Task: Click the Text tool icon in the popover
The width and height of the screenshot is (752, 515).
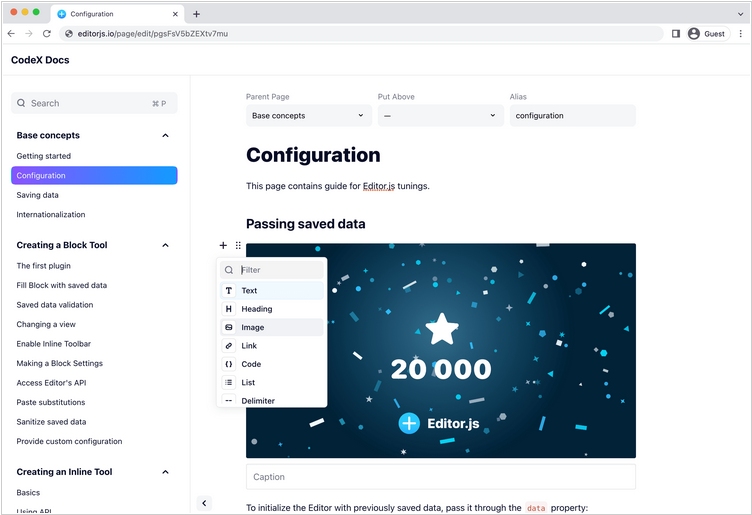Action: coord(229,291)
